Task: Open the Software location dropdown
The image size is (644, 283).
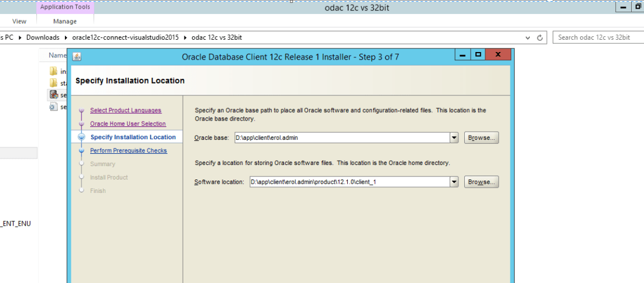Action: point(454,182)
